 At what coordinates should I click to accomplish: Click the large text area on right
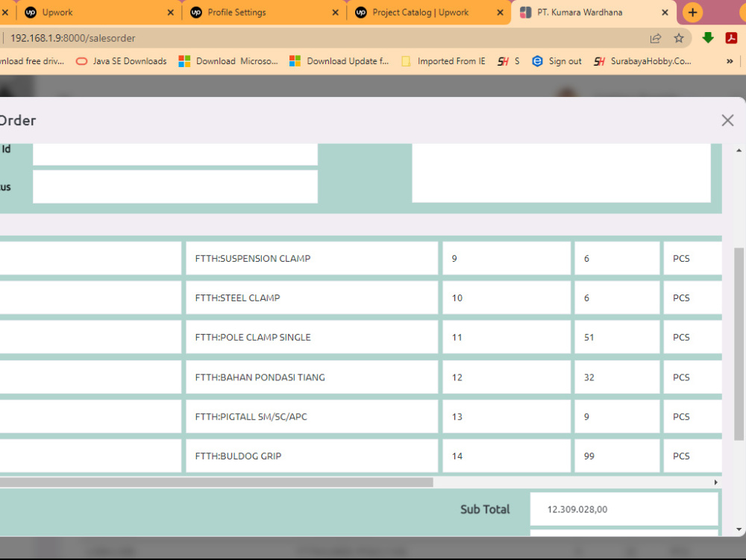coord(562,172)
